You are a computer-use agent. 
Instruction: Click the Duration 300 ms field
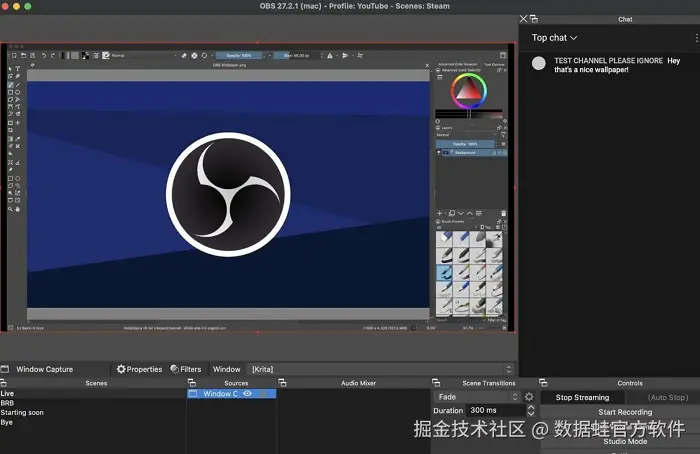[496, 410]
